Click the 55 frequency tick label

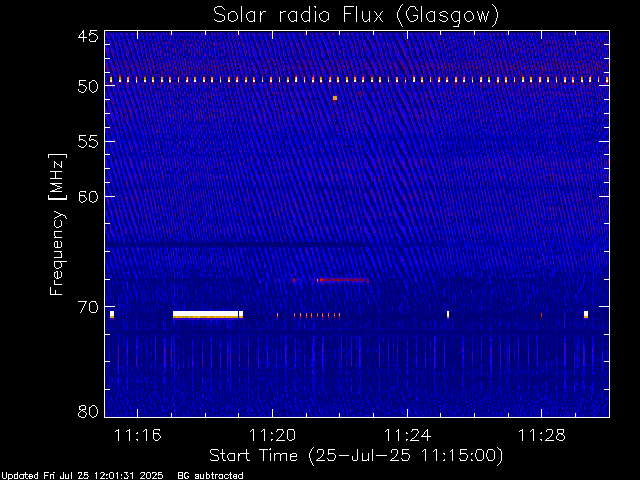(88, 142)
